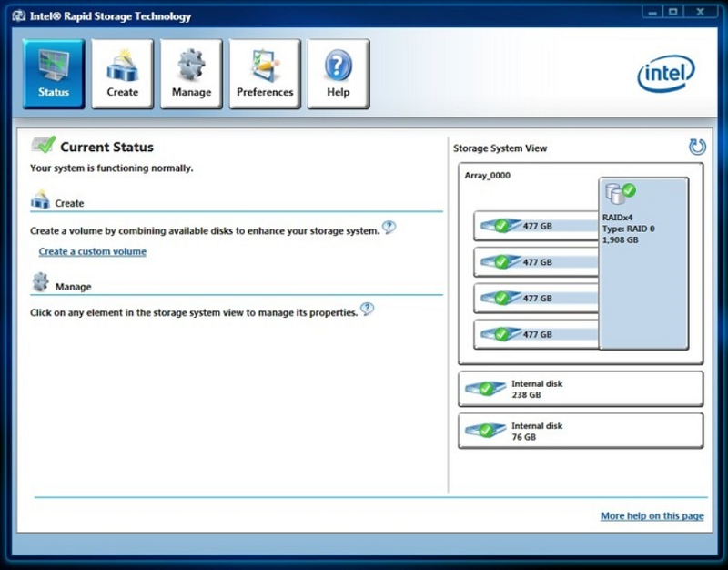Open Help from the toolbar
The height and width of the screenshot is (570, 728).
click(337, 73)
